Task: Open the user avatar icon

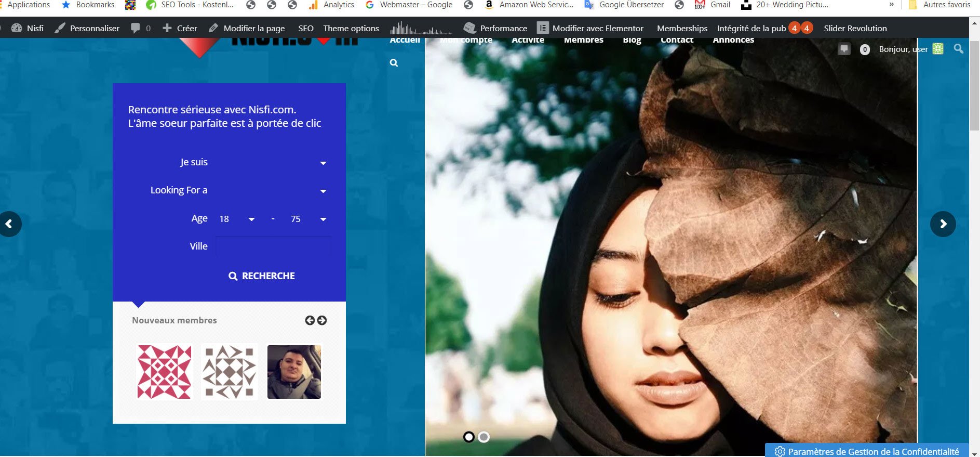Action: pyautogui.click(x=937, y=49)
